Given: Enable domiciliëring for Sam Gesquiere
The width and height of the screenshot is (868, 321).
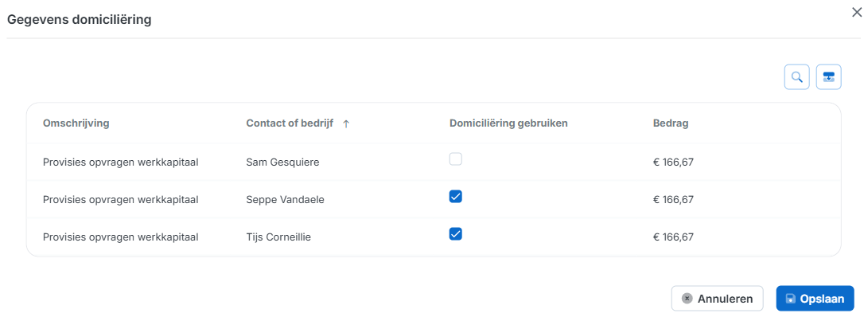Looking at the screenshot, I should [x=455, y=159].
